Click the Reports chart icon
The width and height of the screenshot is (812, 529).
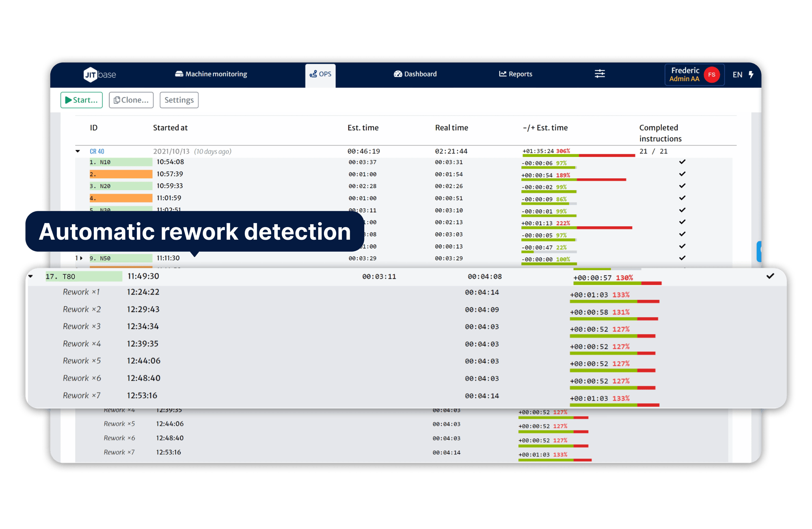click(502, 74)
